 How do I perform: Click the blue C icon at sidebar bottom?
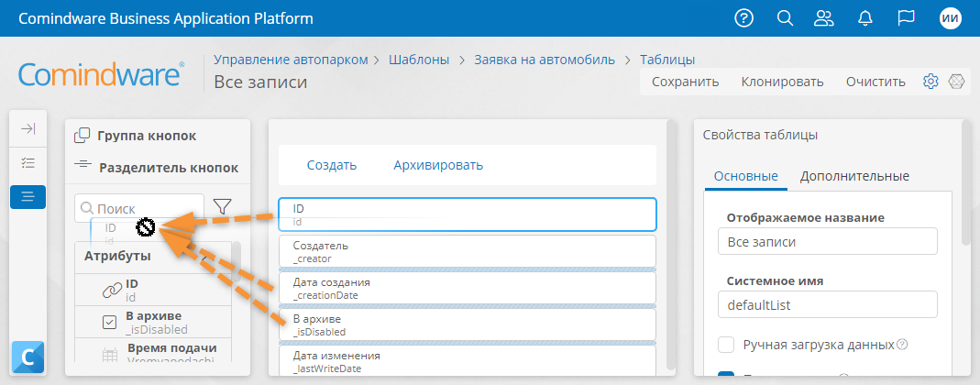click(x=28, y=357)
